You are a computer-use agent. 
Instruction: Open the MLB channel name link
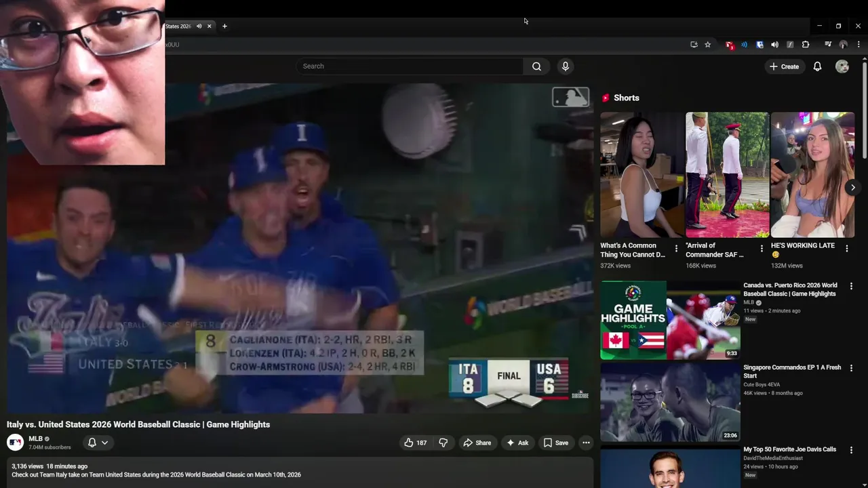(x=35, y=439)
